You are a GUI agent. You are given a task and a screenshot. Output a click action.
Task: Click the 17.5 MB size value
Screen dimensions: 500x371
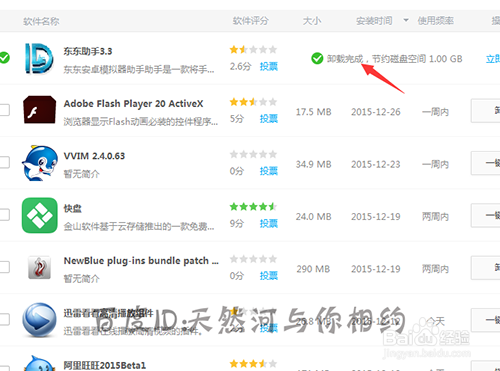[x=313, y=112]
